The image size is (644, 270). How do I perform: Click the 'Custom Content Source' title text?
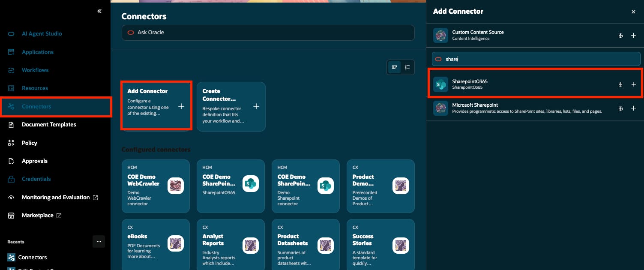[478, 32]
